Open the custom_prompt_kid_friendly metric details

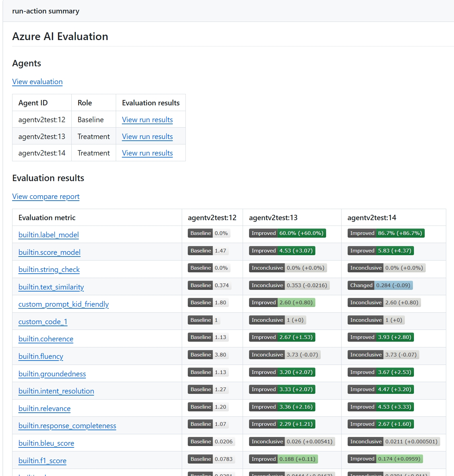64,304
